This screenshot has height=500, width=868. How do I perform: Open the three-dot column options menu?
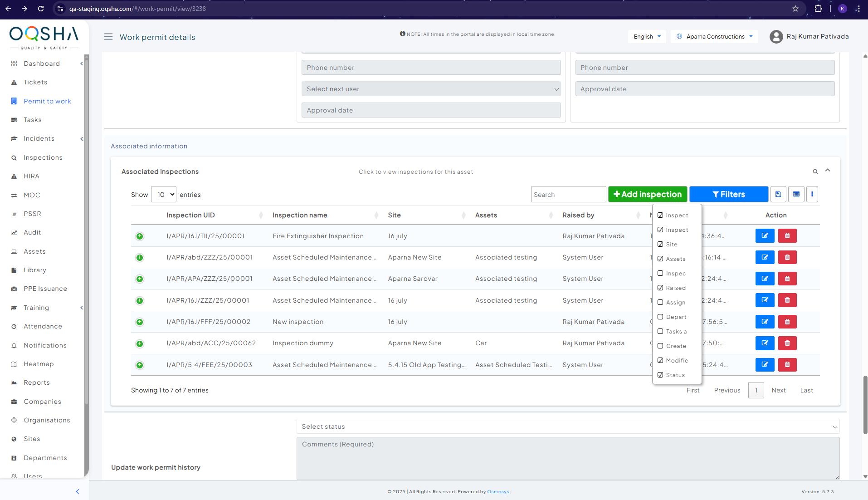[x=812, y=194]
